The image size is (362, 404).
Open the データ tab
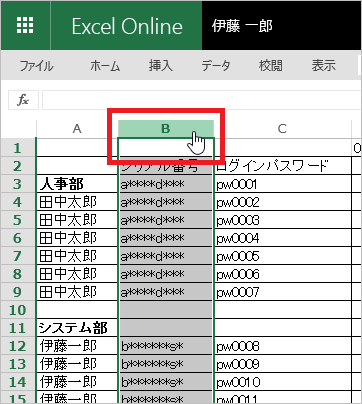point(216,65)
